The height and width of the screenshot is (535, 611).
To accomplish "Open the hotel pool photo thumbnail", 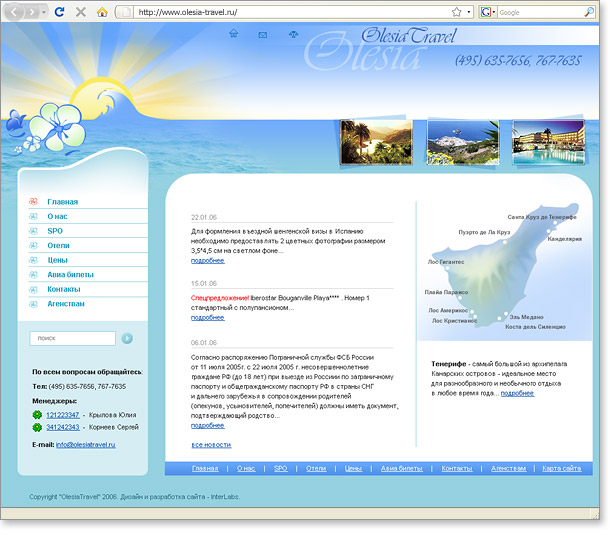I will [x=548, y=142].
